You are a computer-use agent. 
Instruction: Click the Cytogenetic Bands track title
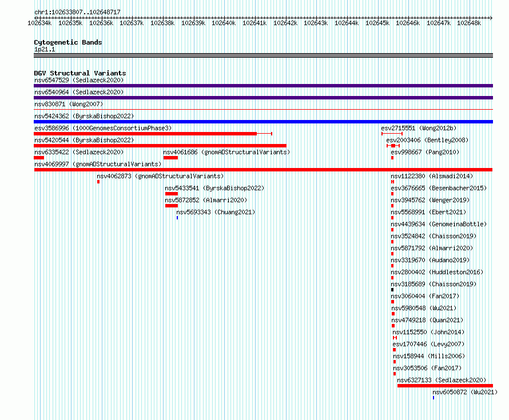(68, 42)
